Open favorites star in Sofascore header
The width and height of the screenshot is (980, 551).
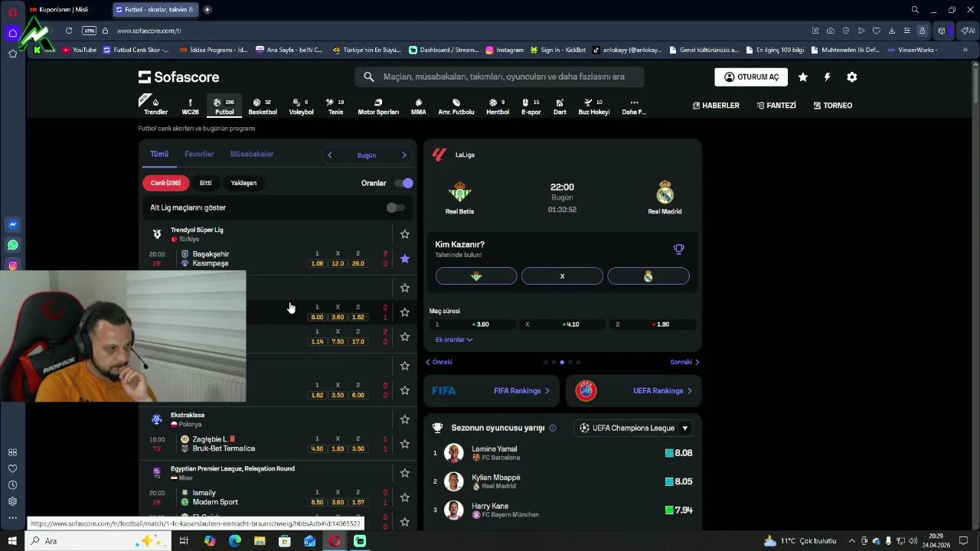click(x=802, y=77)
